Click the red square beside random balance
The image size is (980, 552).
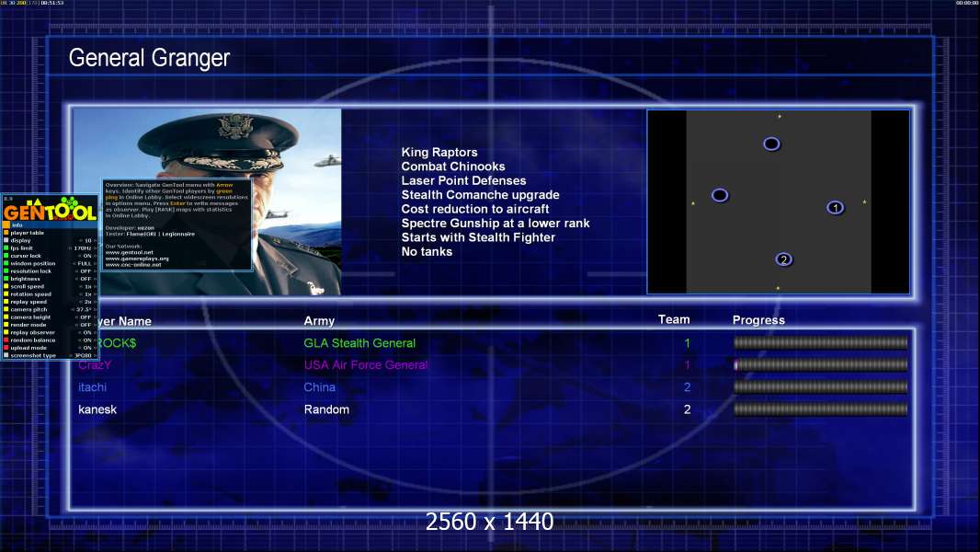6,340
